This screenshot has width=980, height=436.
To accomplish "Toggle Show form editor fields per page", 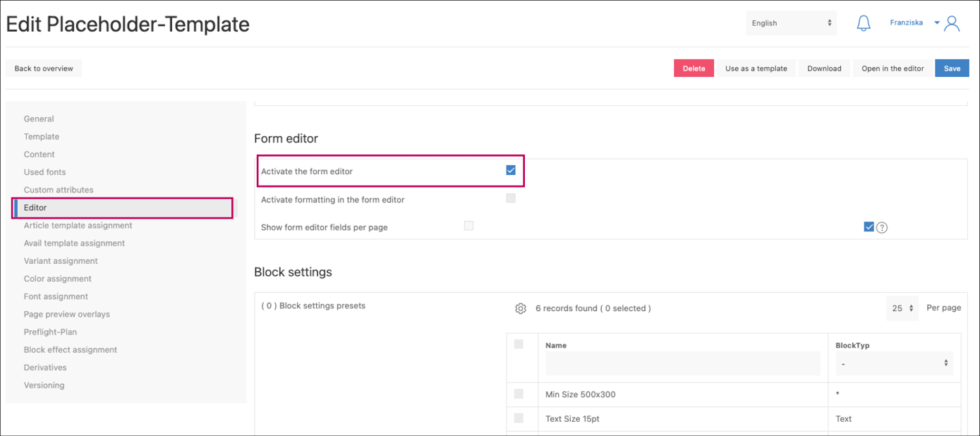I will [468, 226].
